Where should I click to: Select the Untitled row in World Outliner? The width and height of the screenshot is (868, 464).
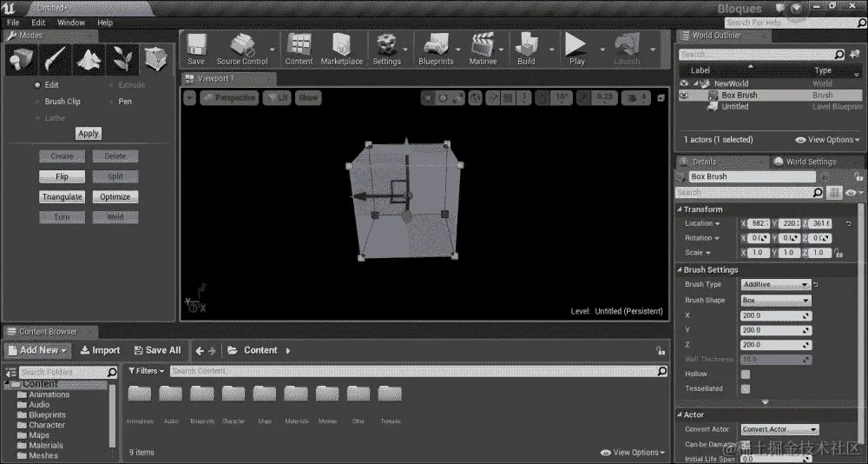770,107
